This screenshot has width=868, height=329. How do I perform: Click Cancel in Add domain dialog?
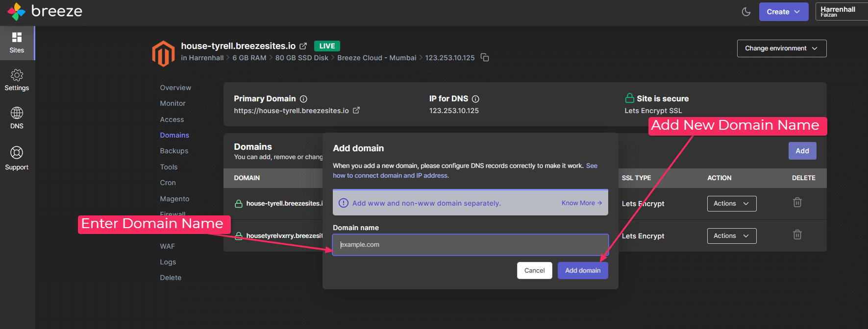(535, 271)
